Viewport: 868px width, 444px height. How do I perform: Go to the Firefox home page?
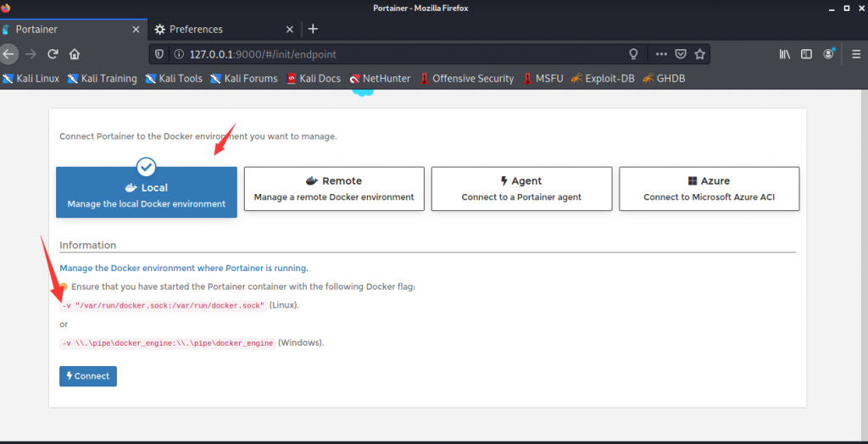[75, 54]
